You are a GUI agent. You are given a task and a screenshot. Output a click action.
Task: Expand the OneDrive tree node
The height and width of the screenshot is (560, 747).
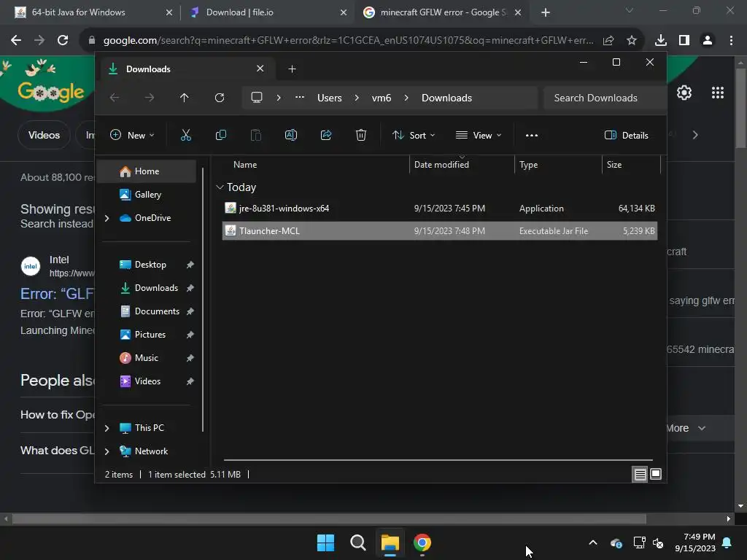107,218
